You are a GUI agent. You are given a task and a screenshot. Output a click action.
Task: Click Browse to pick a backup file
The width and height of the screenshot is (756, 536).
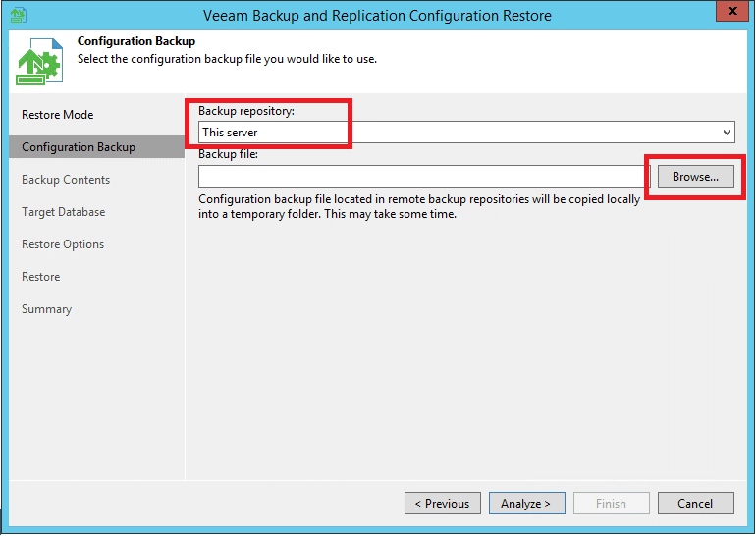pyautogui.click(x=696, y=177)
